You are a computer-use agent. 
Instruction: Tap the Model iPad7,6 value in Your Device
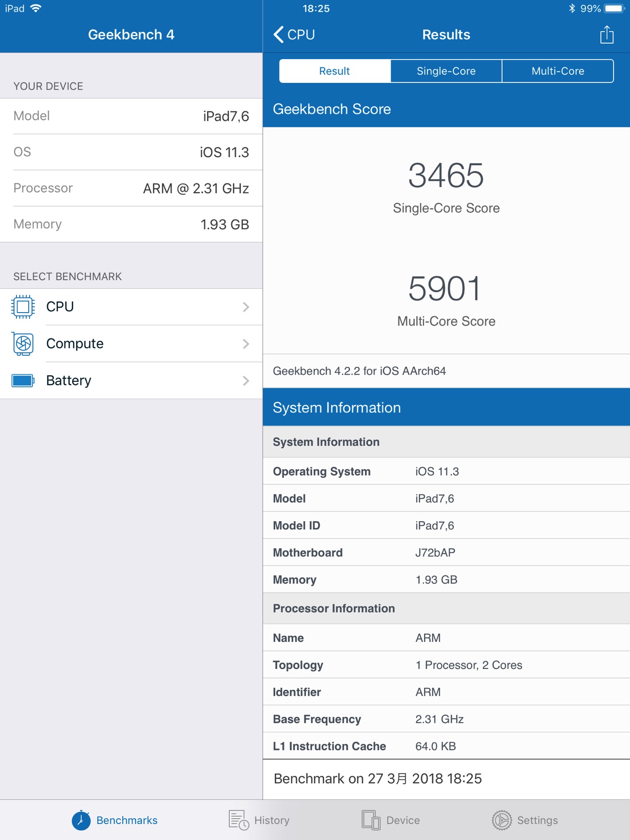point(226,116)
